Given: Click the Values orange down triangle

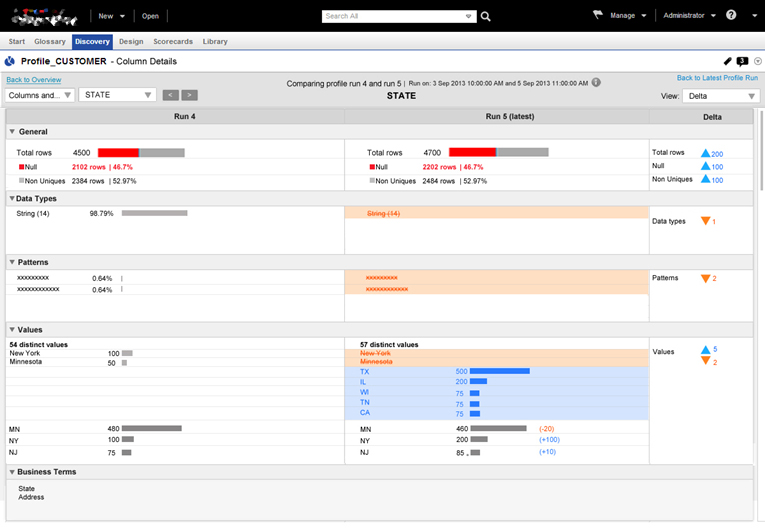Looking at the screenshot, I should 705,361.
